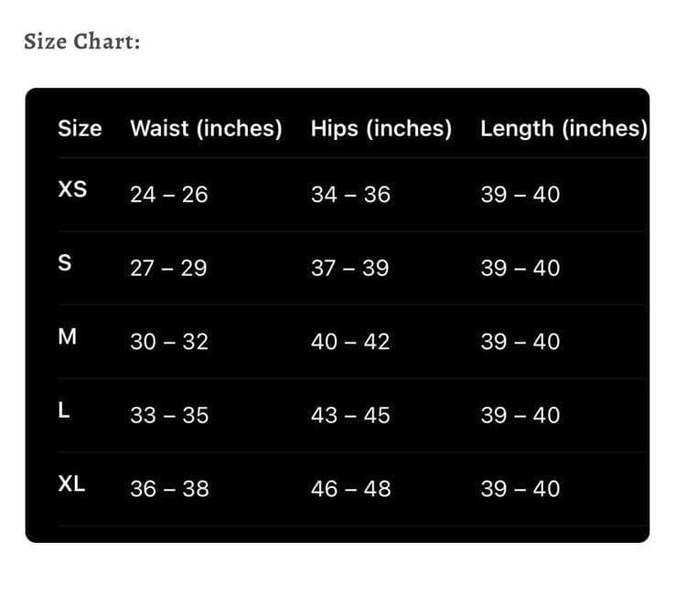Click the M size row label

coord(67,336)
